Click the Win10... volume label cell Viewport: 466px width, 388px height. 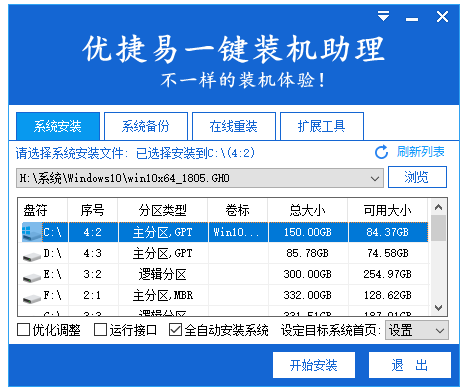(x=238, y=232)
